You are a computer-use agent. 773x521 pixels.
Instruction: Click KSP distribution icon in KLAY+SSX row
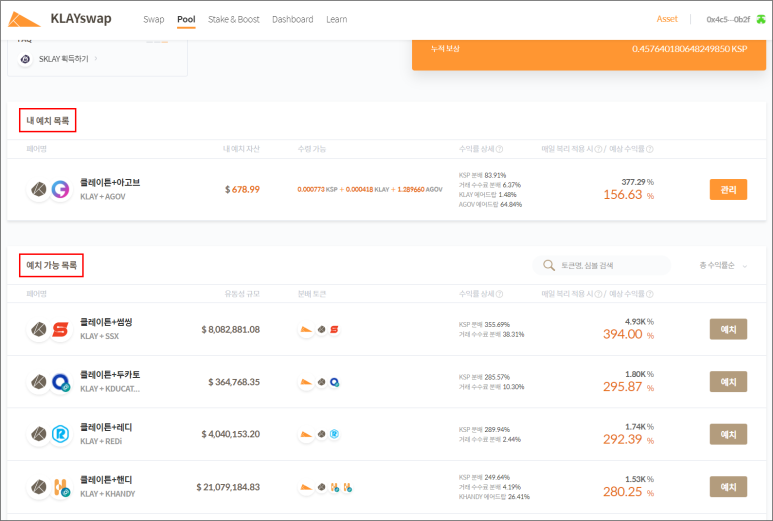pyautogui.click(x=306, y=329)
